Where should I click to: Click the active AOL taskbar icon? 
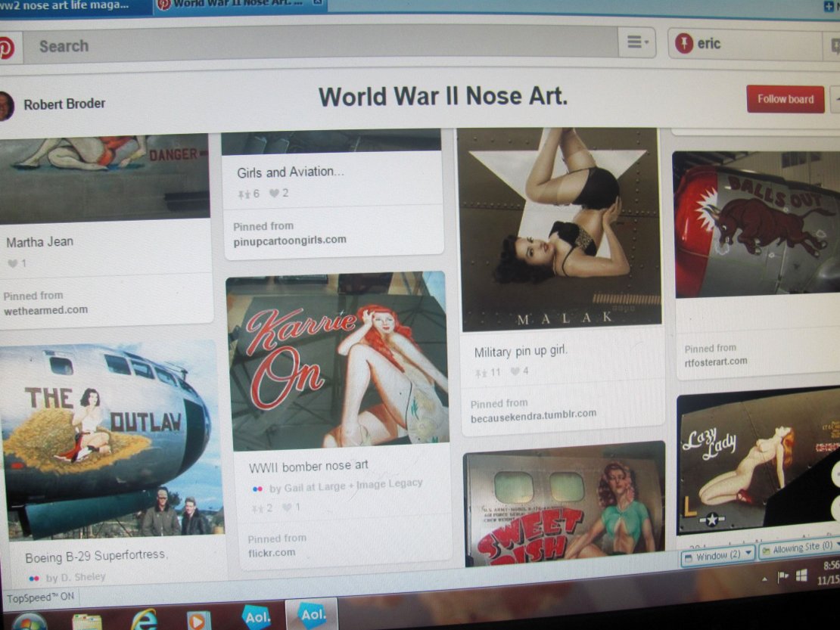tap(313, 614)
